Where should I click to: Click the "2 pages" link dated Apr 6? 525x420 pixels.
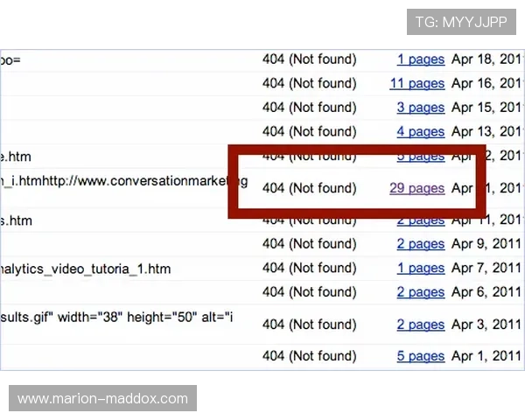point(420,291)
